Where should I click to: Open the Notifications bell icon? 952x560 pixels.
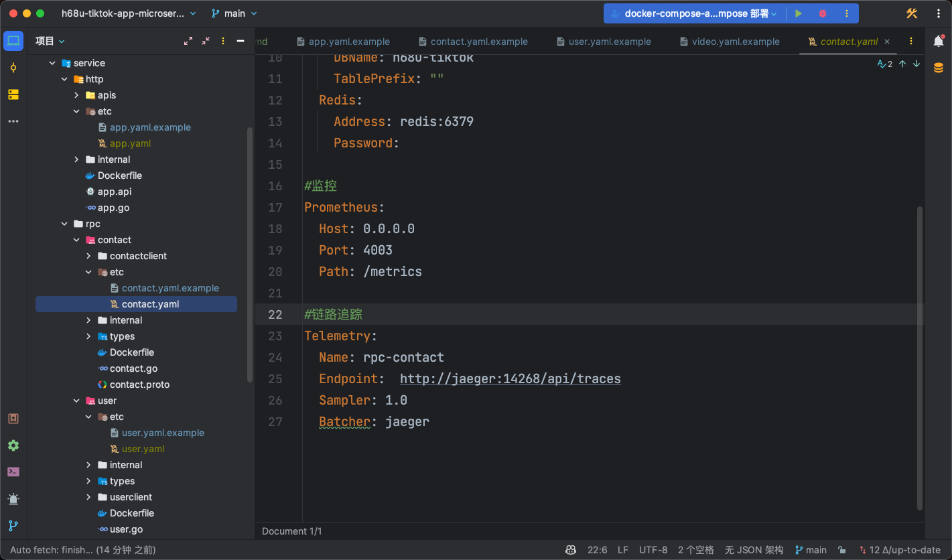[x=938, y=41]
